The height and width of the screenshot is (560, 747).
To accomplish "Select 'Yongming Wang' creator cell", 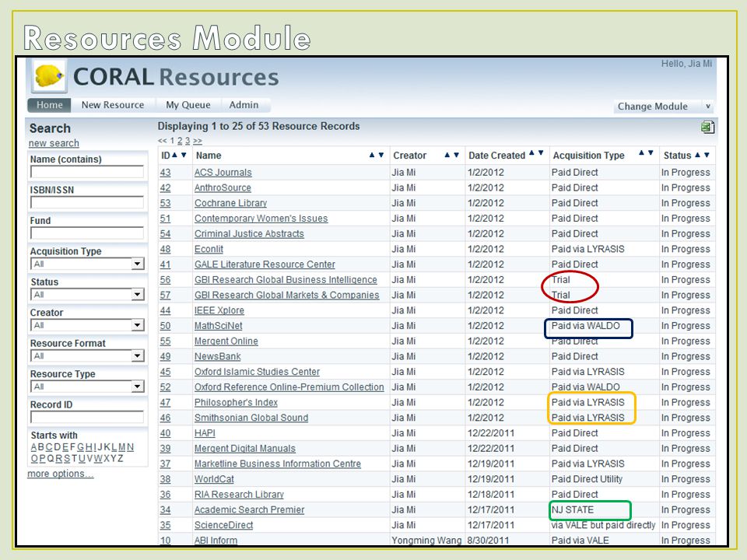I will tap(426, 540).
